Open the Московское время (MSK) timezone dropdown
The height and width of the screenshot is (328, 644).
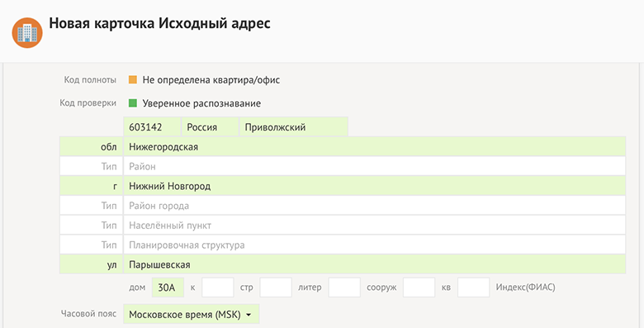[x=192, y=315]
